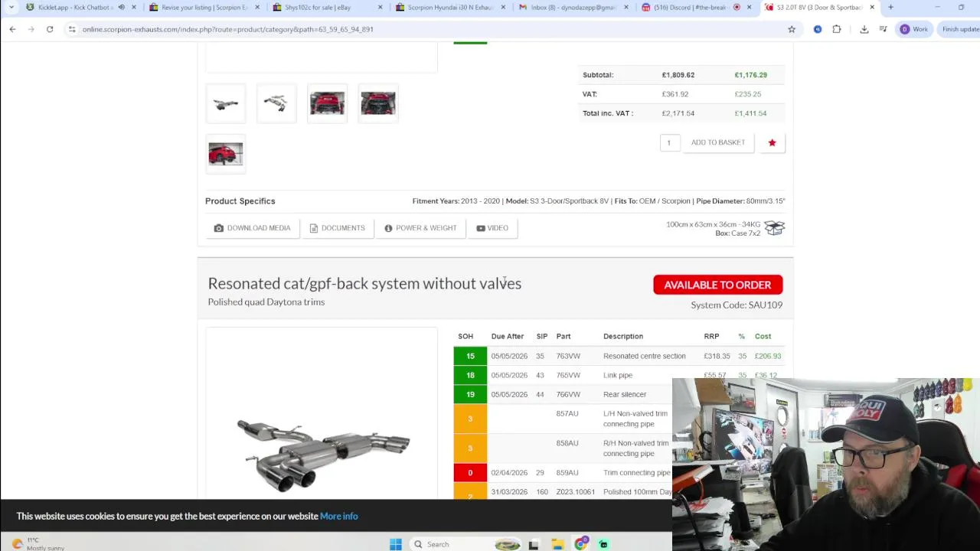Viewport: 980px width, 551px height.
Task: Click part number 857AU
Action: (x=567, y=413)
